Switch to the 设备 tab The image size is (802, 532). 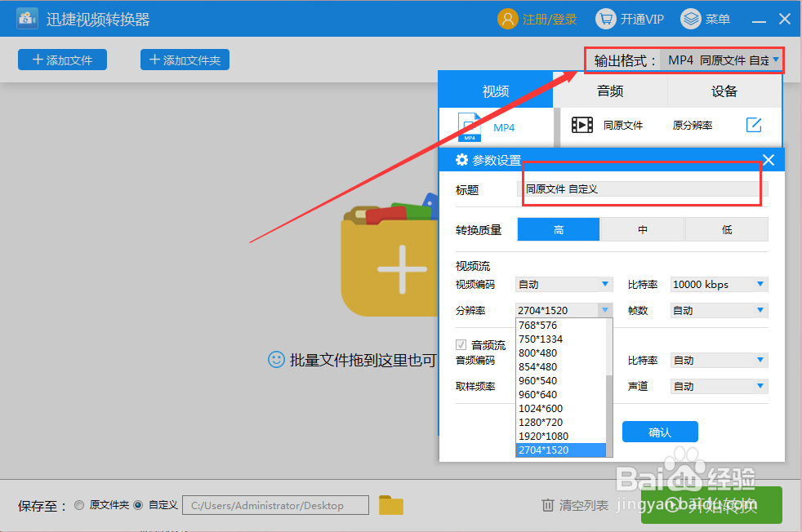pyautogui.click(x=724, y=91)
